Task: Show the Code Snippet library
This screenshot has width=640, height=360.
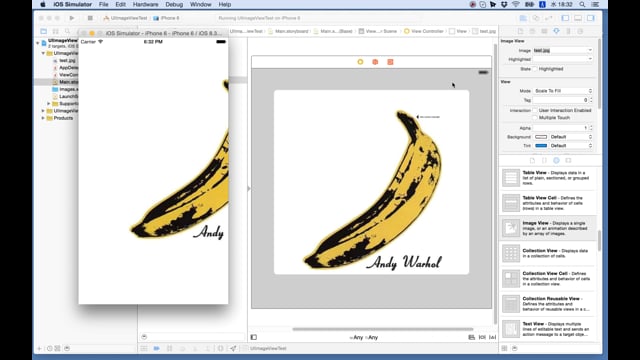Action: click(544, 160)
